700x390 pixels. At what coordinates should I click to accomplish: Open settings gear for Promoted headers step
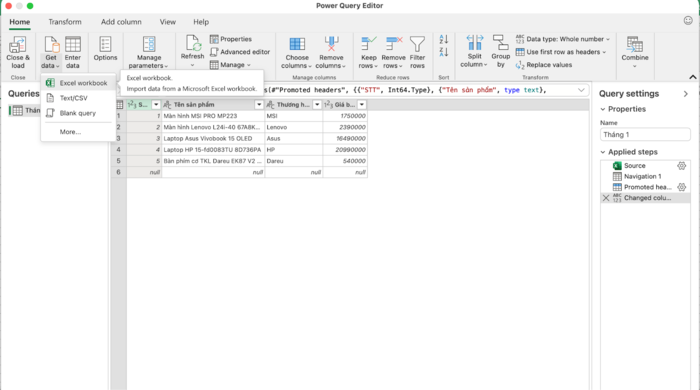681,187
